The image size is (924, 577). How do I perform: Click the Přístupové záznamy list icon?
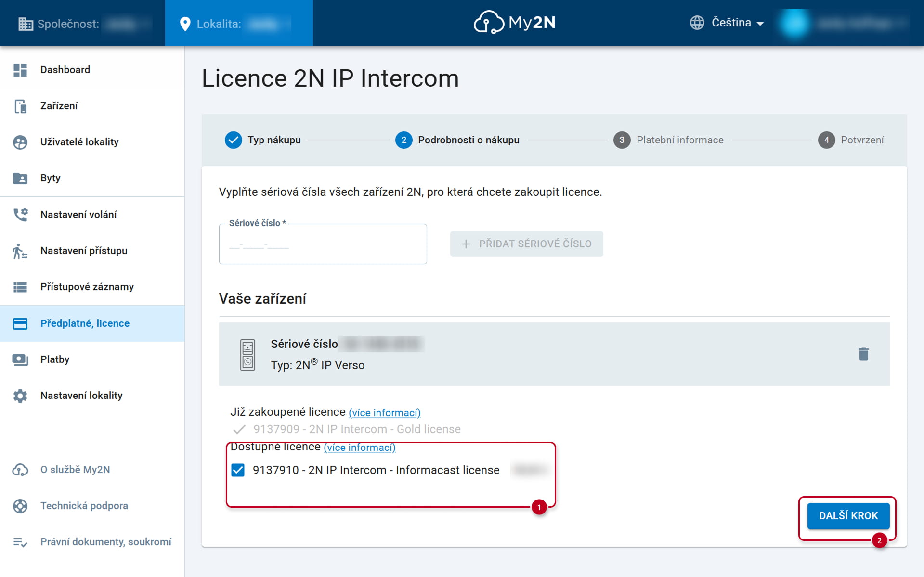click(20, 287)
